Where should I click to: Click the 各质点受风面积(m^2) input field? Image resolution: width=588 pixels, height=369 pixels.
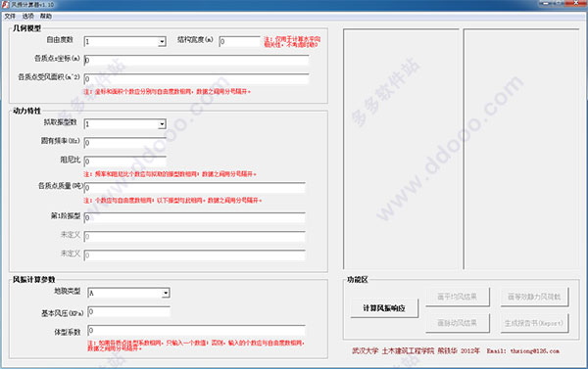(x=197, y=78)
